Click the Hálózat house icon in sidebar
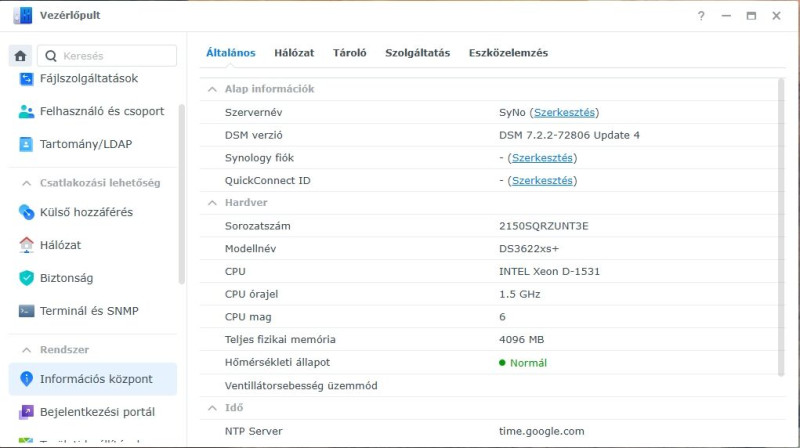800x448 pixels. 26,245
